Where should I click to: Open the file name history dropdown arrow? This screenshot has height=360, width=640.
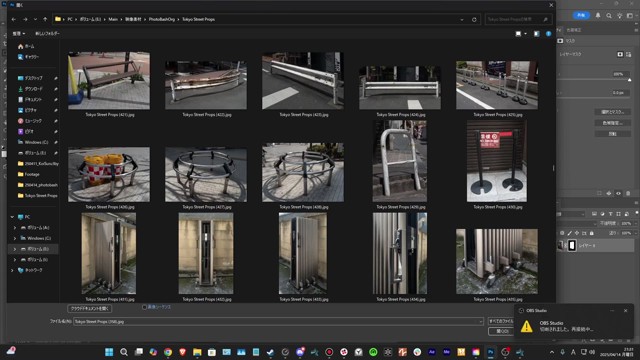click(x=481, y=322)
